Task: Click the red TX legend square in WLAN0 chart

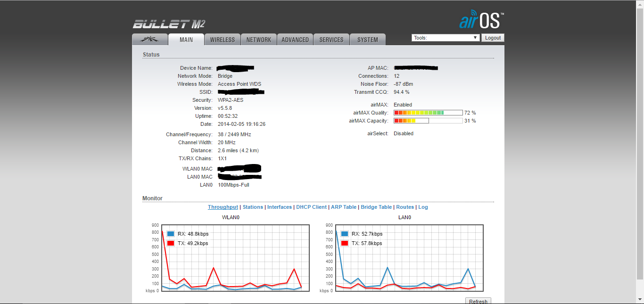Action: (x=171, y=243)
